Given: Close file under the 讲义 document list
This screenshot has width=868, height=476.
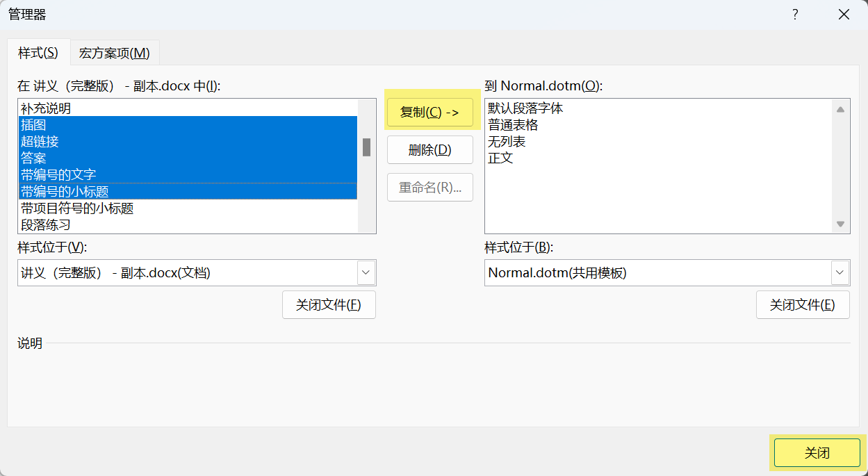Looking at the screenshot, I should [329, 305].
